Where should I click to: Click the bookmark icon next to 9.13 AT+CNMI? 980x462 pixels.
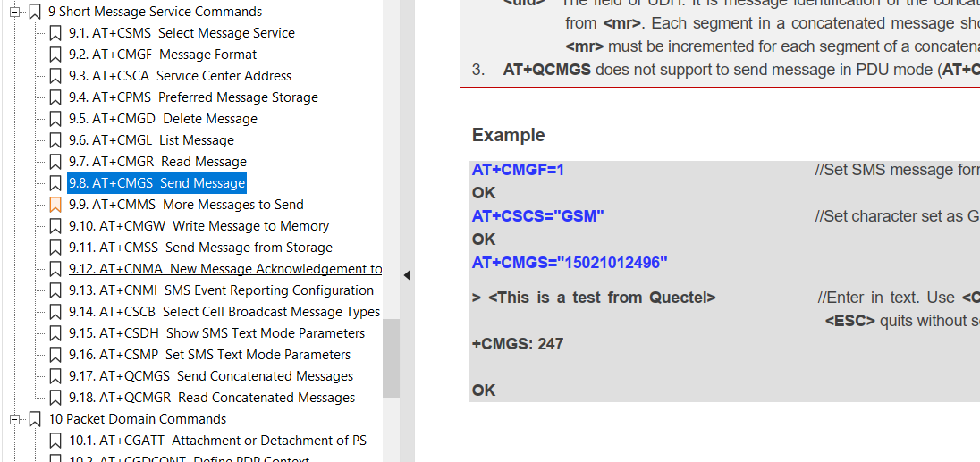55,291
